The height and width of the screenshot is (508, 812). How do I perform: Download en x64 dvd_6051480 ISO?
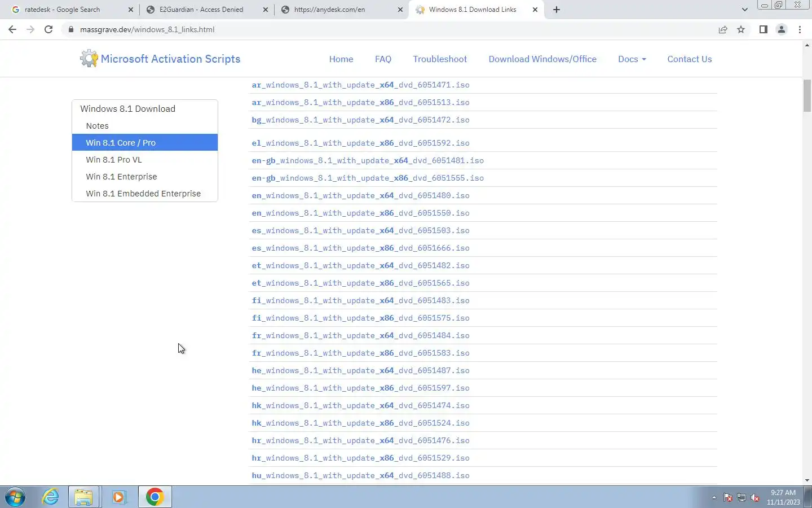[x=360, y=195]
